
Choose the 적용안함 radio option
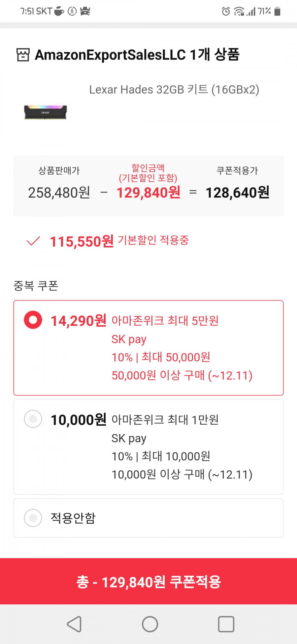pyautogui.click(x=33, y=518)
